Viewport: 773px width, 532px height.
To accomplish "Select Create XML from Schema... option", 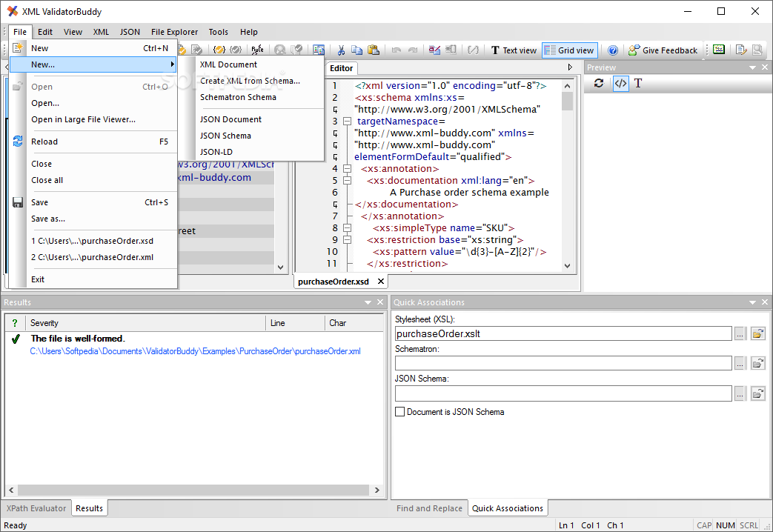I will coord(251,81).
